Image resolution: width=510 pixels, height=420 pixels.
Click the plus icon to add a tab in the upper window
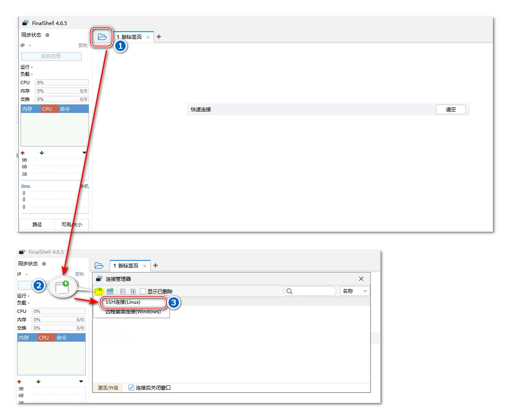click(159, 37)
